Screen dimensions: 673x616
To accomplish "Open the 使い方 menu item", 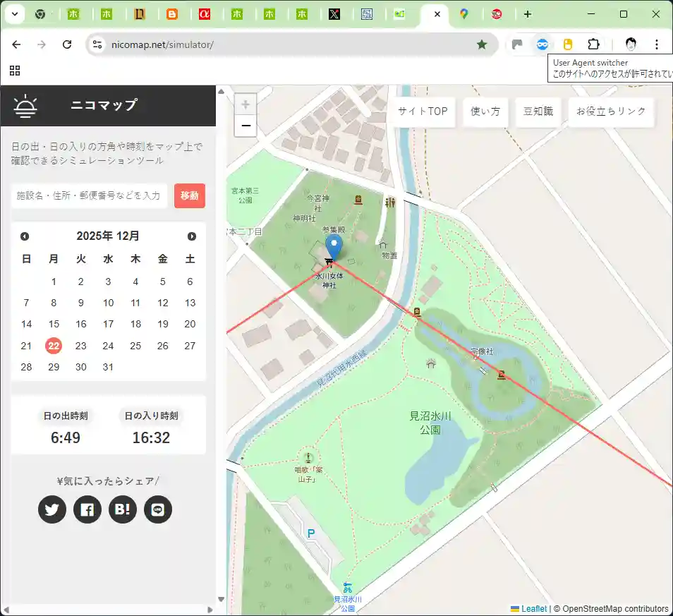I will click(x=485, y=111).
